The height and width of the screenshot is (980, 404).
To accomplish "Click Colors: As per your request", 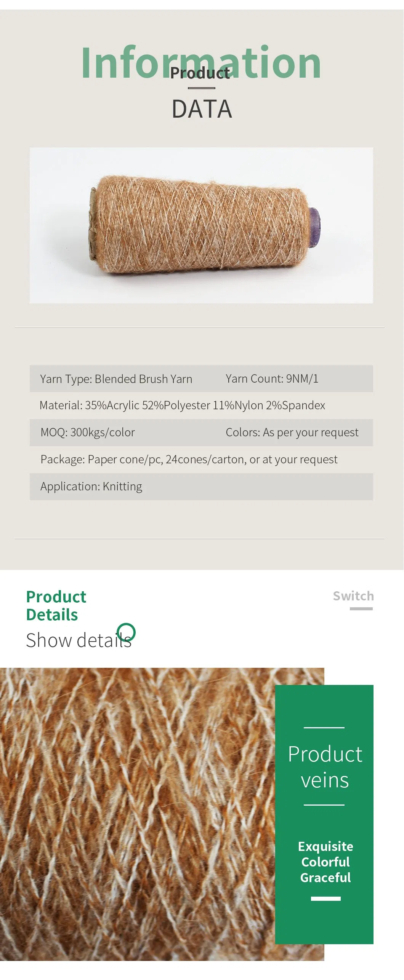I will tap(292, 433).
